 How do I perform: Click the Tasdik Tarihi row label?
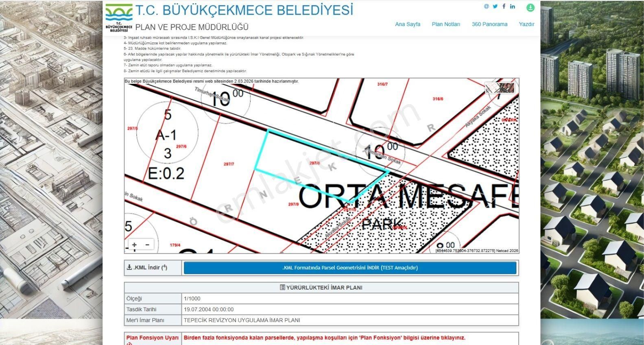tap(141, 309)
